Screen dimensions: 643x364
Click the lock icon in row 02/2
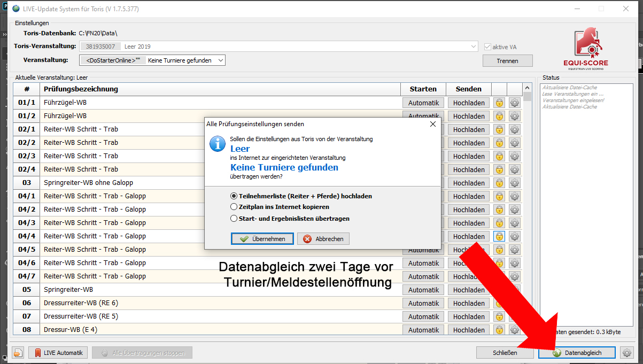tap(499, 143)
